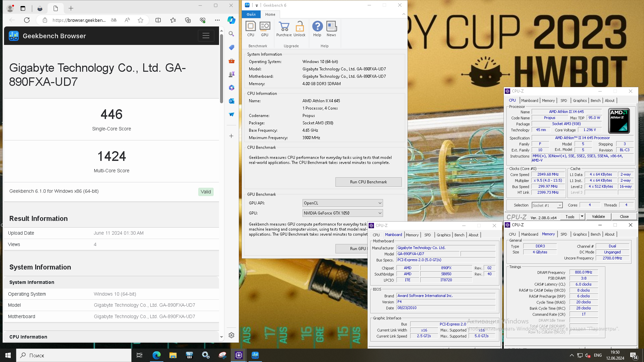Open the new tab plus button in Edge
The width and height of the screenshot is (644, 362).
tap(71, 8)
